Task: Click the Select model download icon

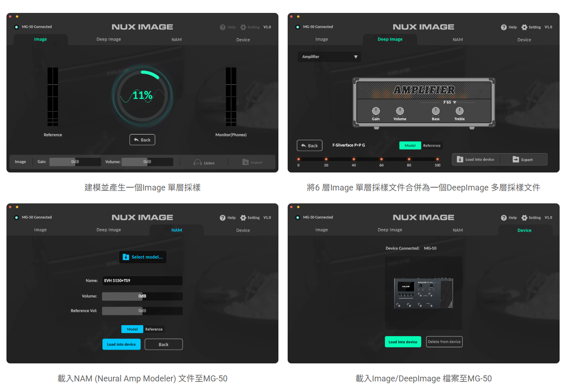Action: point(126,257)
